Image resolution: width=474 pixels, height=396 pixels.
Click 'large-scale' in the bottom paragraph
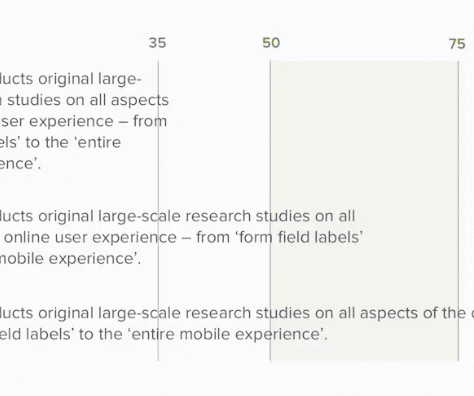pyautogui.click(x=139, y=314)
